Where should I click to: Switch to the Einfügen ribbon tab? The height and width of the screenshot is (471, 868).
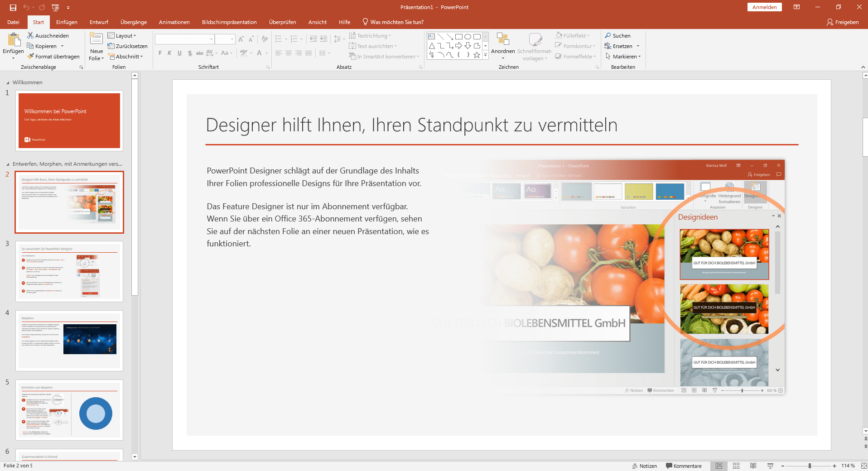(67, 22)
